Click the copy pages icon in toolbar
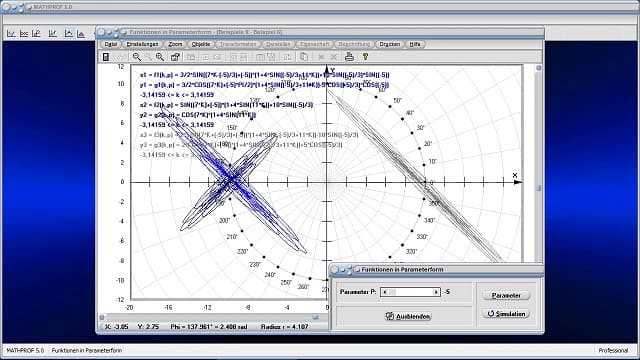Viewport: 640px width, 360px height. pos(304,57)
